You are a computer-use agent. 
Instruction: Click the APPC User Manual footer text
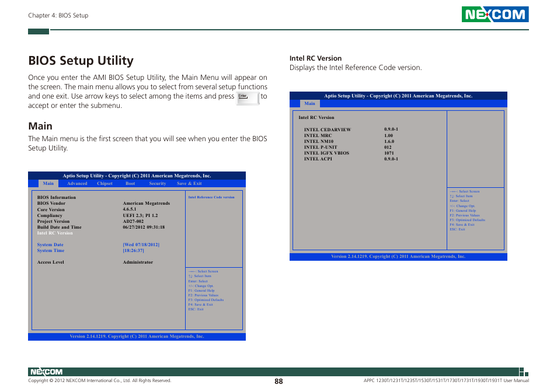[x=446, y=381]
